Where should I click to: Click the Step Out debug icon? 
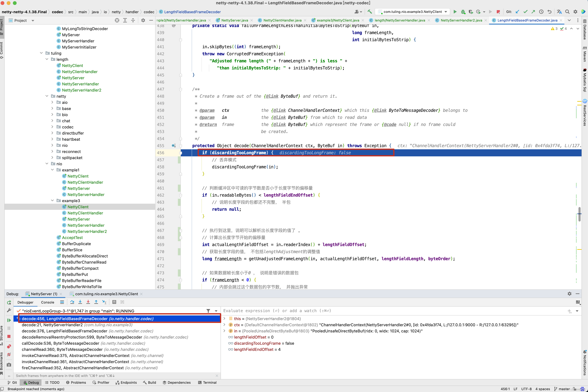pos(96,302)
